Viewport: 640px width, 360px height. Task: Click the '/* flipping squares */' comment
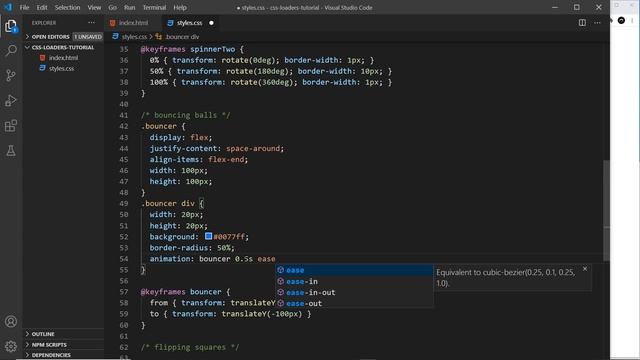coord(190,347)
